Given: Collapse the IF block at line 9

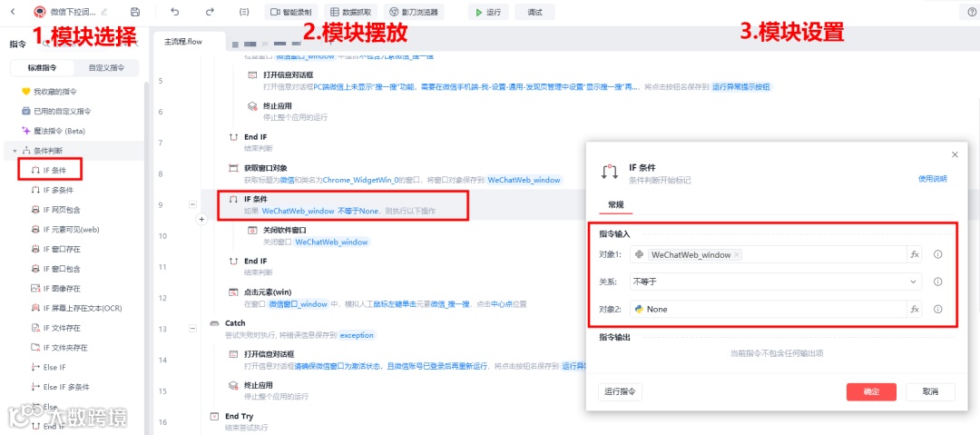Looking at the screenshot, I should (x=192, y=204).
